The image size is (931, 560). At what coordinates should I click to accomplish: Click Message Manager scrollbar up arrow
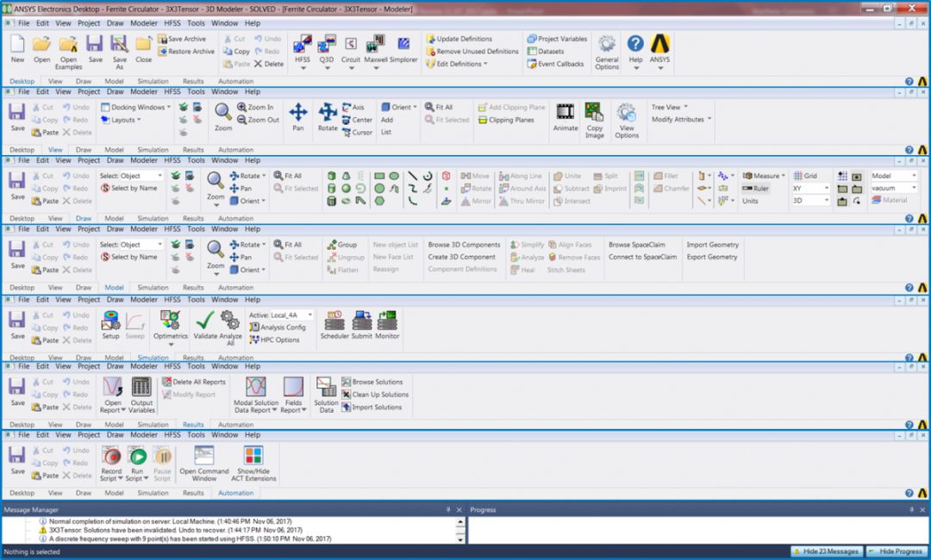click(460, 521)
